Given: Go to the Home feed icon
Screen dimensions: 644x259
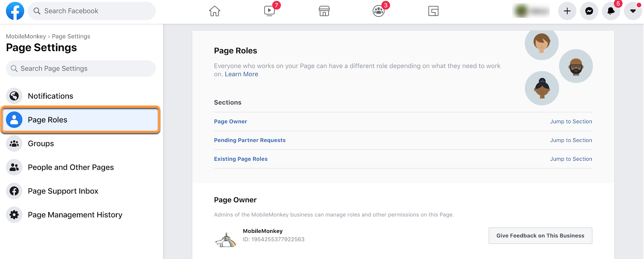Looking at the screenshot, I should pos(215,11).
